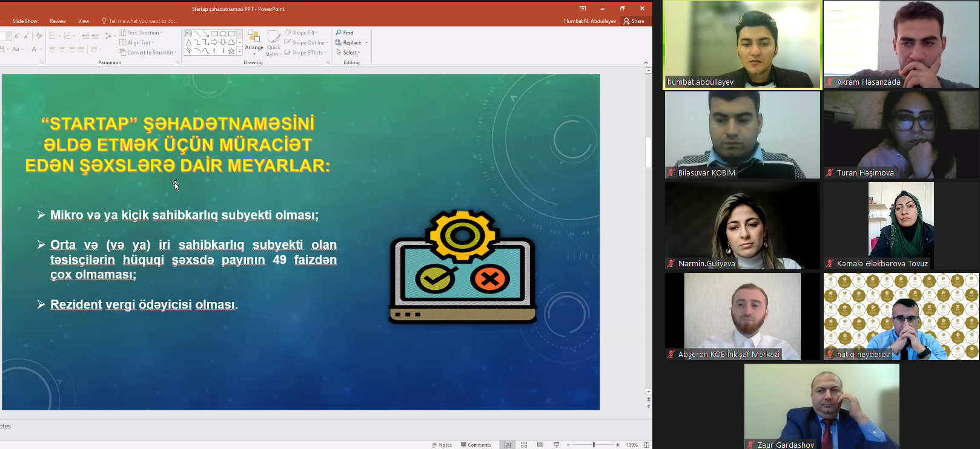Fit slide to current window
Image resolution: width=980 pixels, height=449 pixels.
pyautogui.click(x=646, y=445)
